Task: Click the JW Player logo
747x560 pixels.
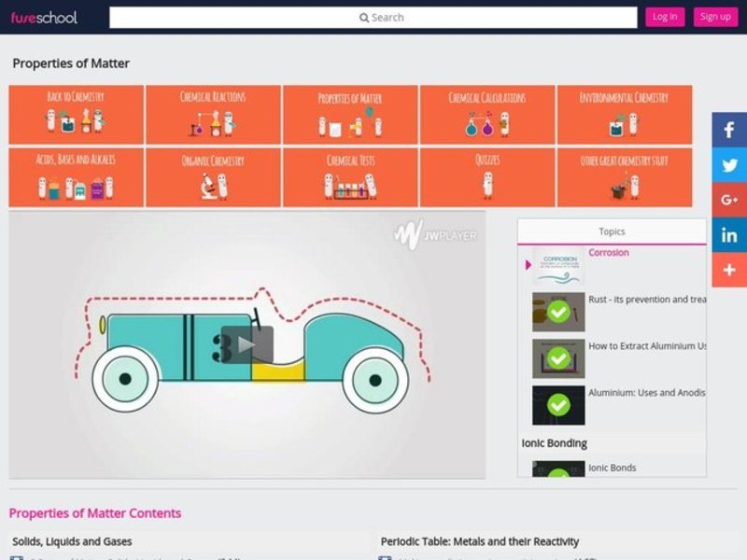Action: click(x=434, y=234)
